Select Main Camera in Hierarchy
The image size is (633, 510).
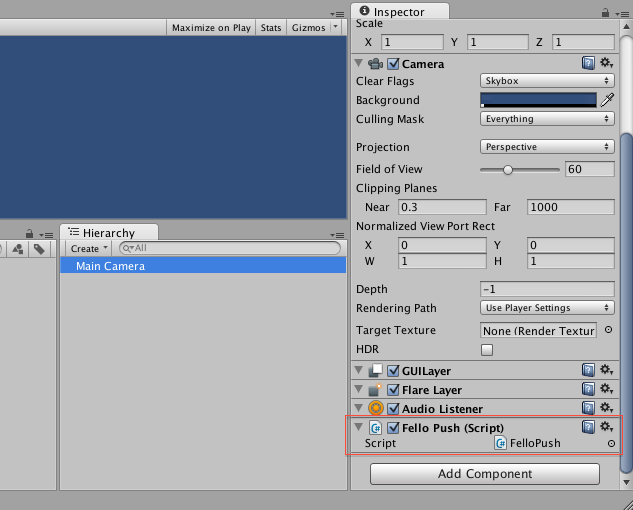(203, 266)
